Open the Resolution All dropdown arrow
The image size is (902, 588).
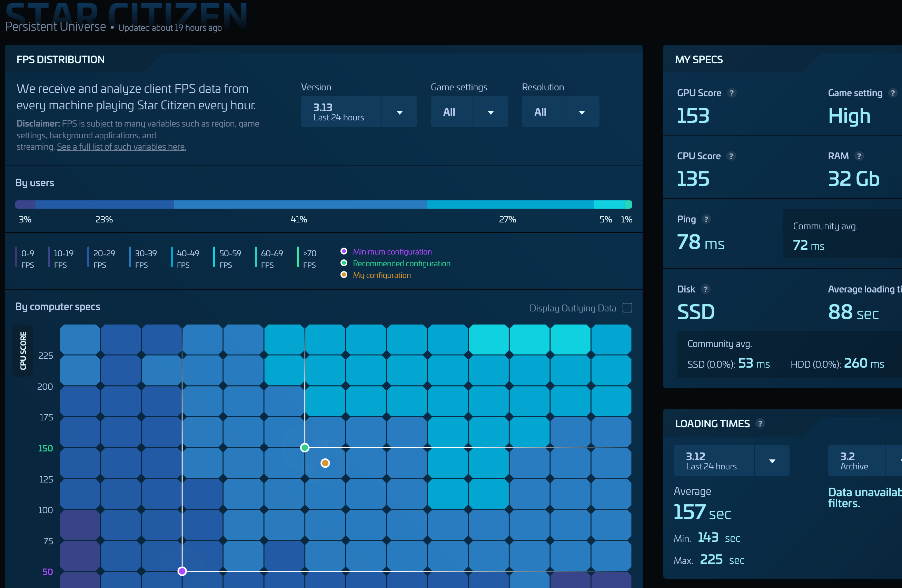tap(582, 112)
